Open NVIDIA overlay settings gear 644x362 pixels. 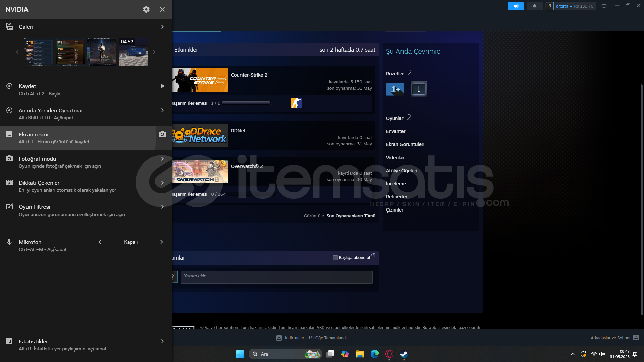coord(146,9)
